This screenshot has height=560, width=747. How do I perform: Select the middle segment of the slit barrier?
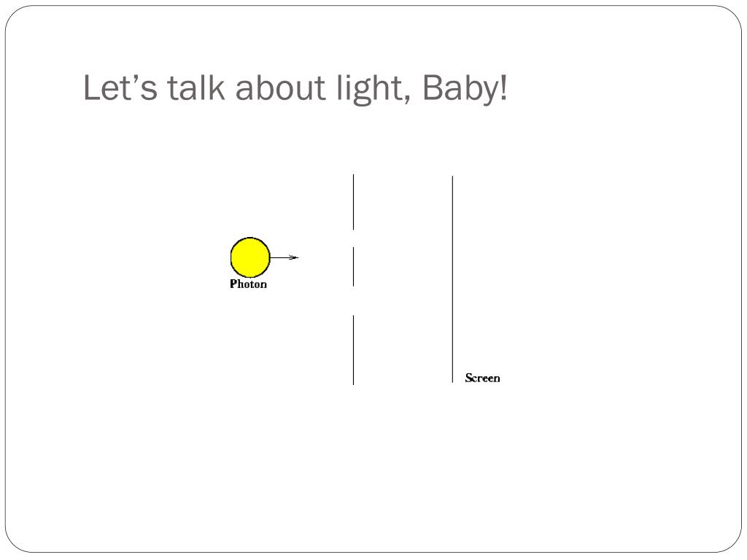click(354, 267)
